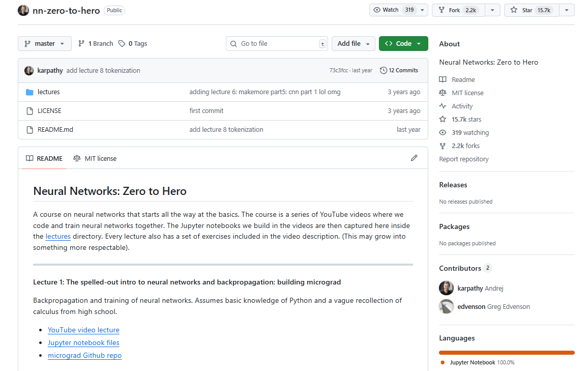
Task: Click the Watch button label
Action: [390, 10]
